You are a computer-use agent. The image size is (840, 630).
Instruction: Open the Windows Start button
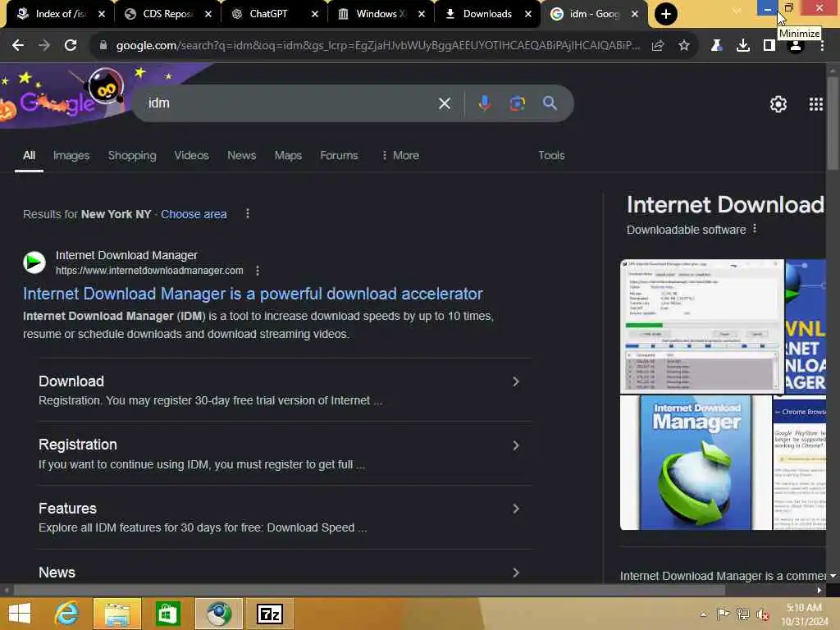coord(20,614)
